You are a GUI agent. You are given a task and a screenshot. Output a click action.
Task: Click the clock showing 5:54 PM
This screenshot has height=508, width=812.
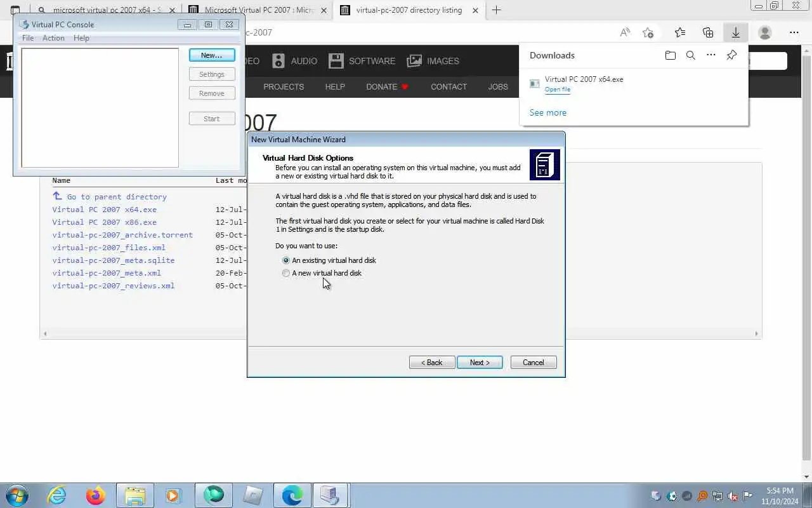pyautogui.click(x=780, y=496)
